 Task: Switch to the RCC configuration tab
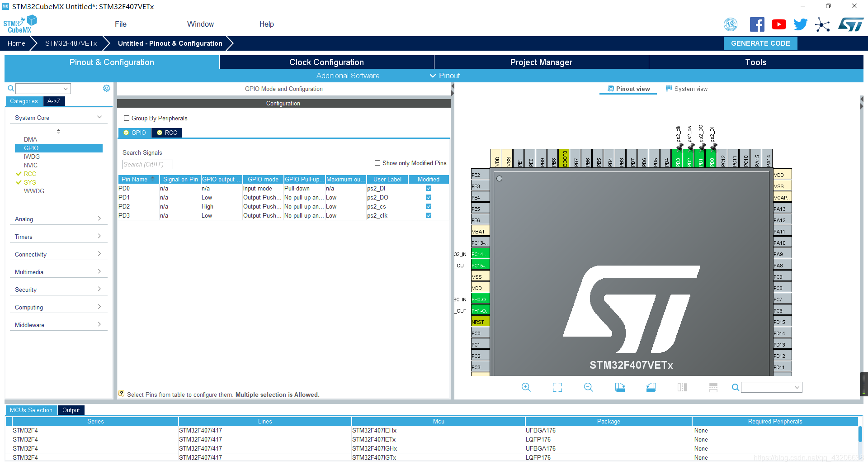point(167,133)
